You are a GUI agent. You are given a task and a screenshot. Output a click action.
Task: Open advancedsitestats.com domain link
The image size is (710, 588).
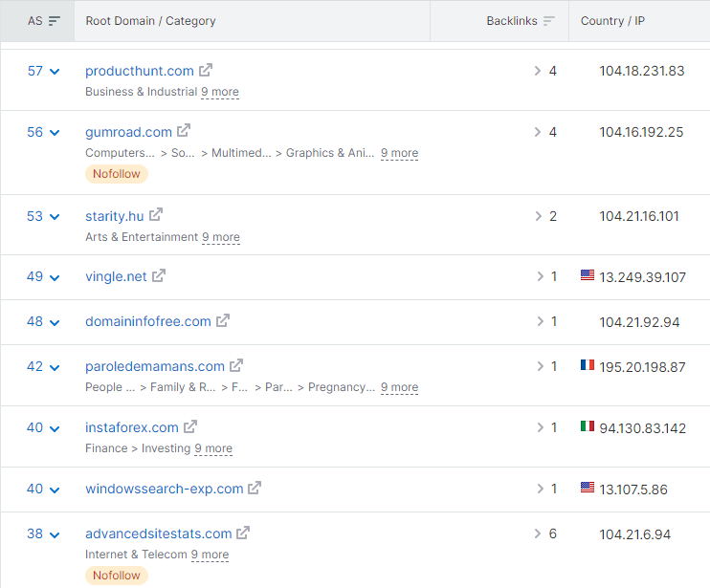159,534
